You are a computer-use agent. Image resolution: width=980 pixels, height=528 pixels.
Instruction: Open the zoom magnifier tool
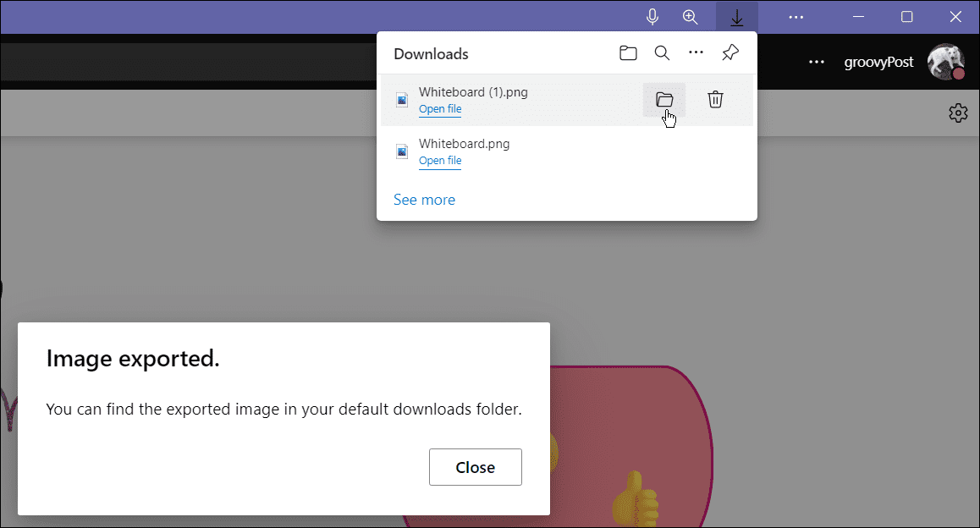click(x=690, y=17)
